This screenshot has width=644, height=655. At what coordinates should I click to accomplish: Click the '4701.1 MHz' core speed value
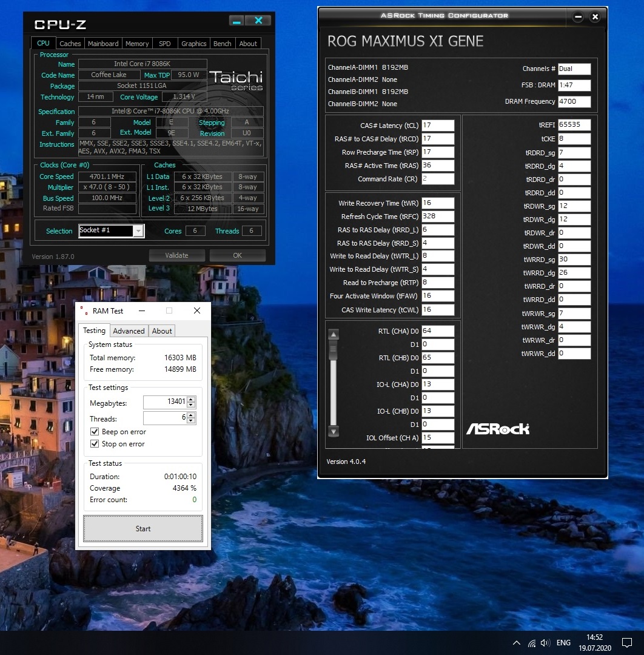(x=107, y=176)
